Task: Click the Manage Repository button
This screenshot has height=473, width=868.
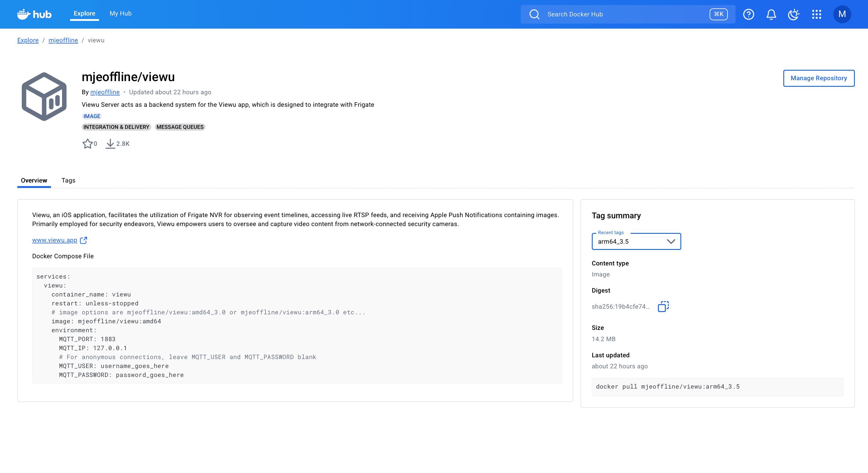Action: click(x=819, y=78)
